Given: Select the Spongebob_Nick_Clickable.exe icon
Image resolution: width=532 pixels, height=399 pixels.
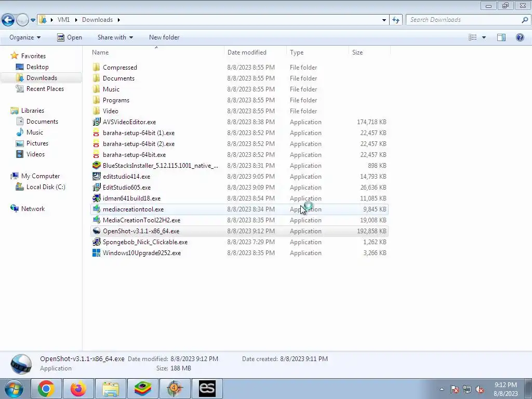Looking at the screenshot, I should pos(96,242).
